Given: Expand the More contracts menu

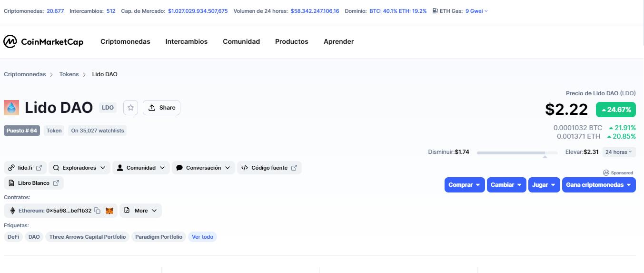Looking at the screenshot, I should (140, 211).
